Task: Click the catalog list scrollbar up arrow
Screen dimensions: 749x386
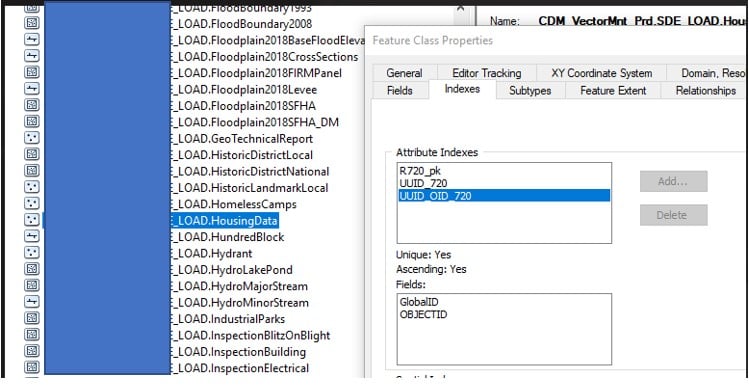Action: pos(461,9)
